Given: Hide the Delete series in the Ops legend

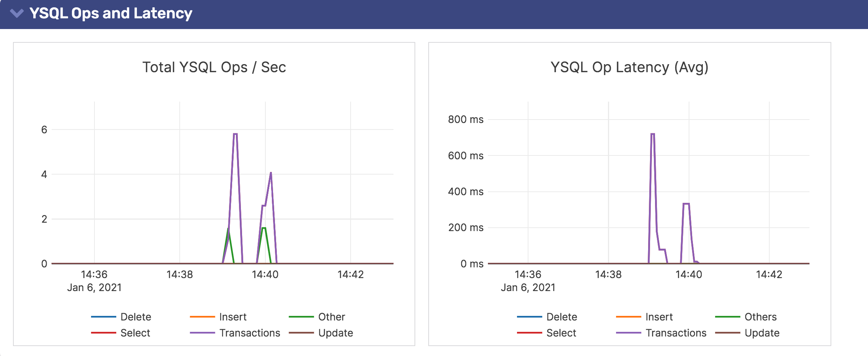Looking at the screenshot, I should click(x=136, y=317).
